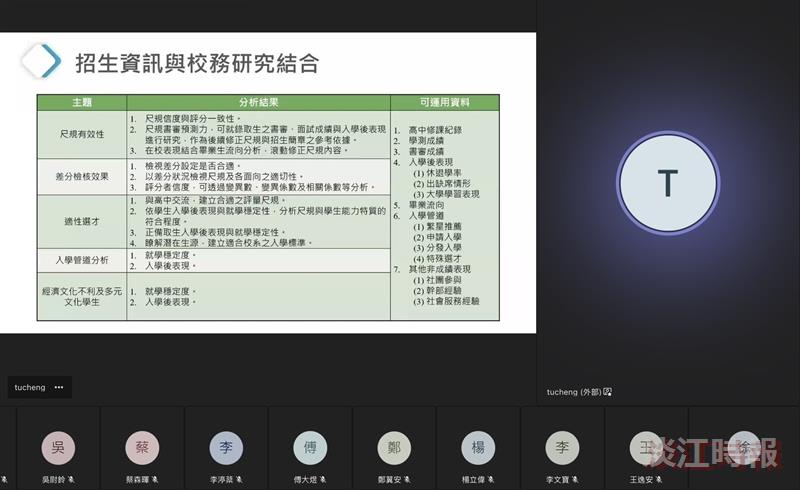Screen dimensions: 800x490
Task: Click the 畢業流向 item in the data list
Action: 426,205
